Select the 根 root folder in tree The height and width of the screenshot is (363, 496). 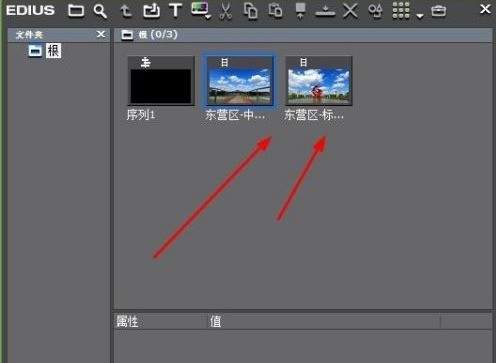point(53,51)
